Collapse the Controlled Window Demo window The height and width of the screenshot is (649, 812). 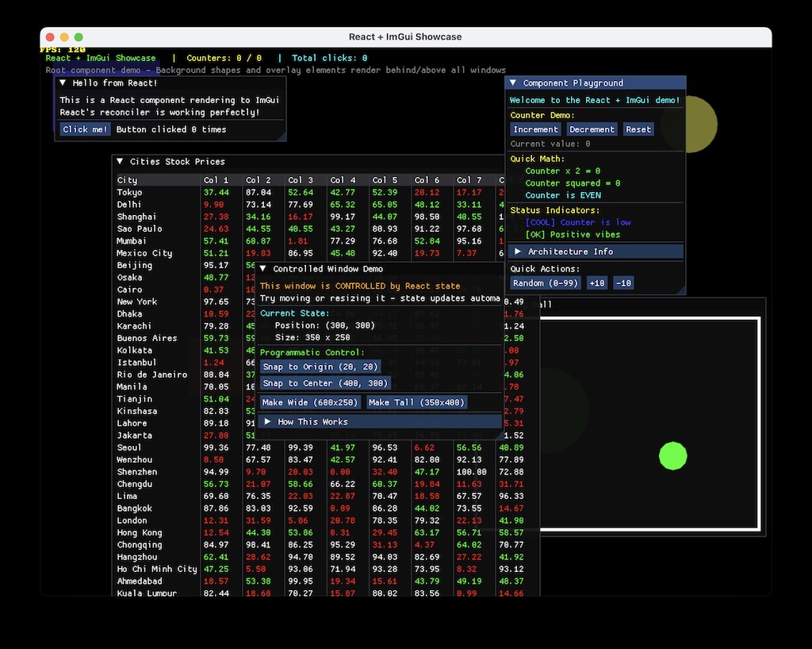[263, 269]
